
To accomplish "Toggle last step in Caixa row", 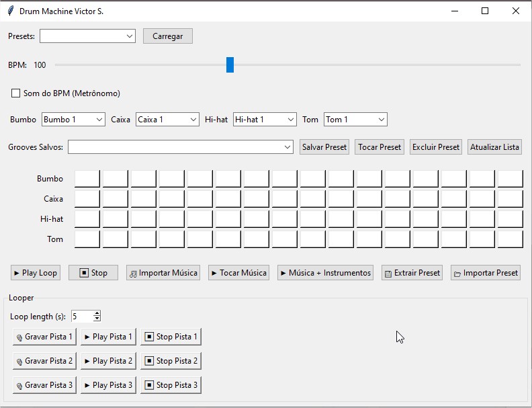I will tap(511, 199).
